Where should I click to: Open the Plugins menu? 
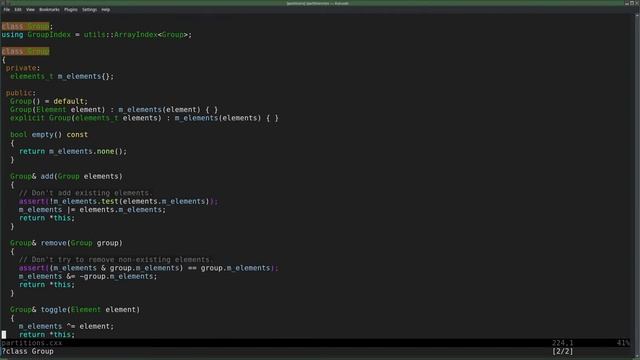pyautogui.click(x=71, y=9)
